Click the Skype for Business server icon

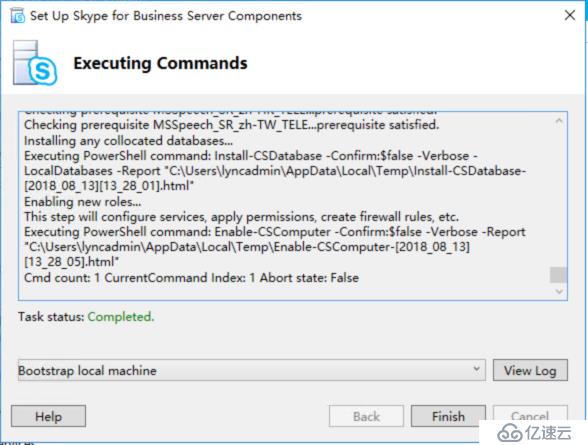[x=35, y=63]
